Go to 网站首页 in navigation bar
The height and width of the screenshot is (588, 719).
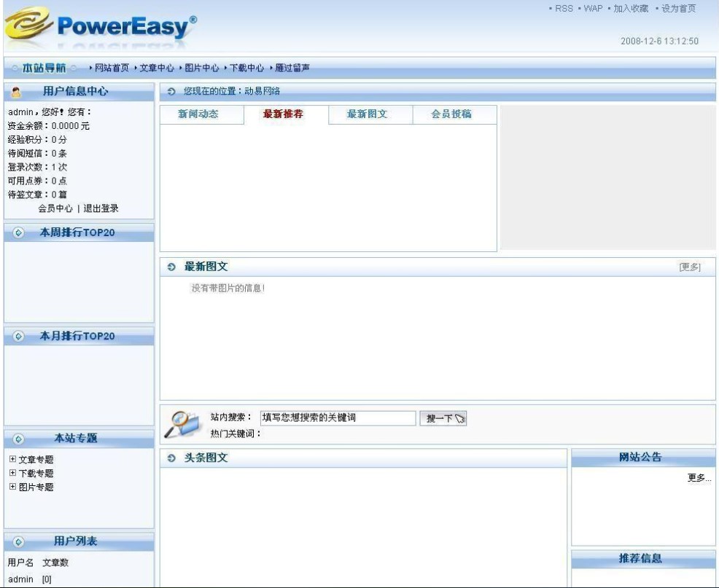tap(112, 68)
